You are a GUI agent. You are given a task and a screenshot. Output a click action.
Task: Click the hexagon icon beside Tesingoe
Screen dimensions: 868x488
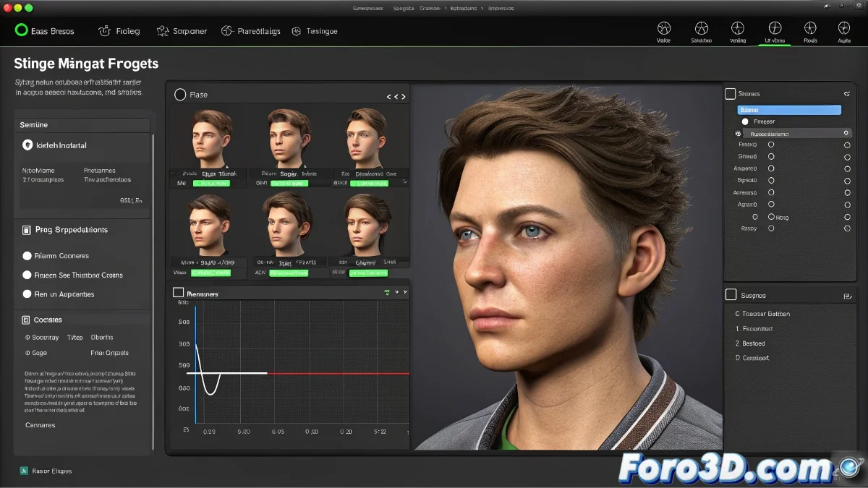(296, 32)
